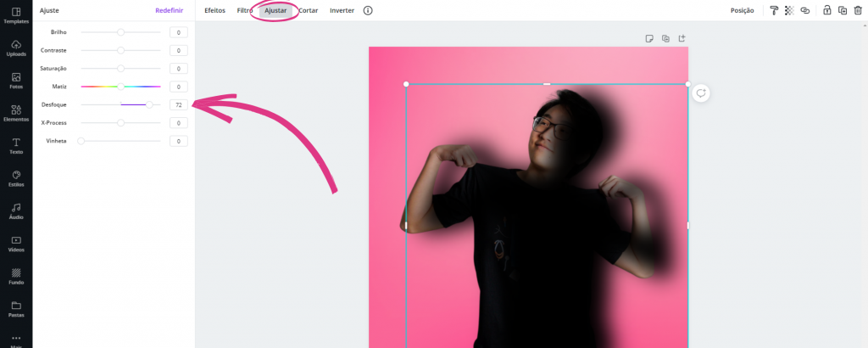868x348 pixels.
Task: Toggle the lock padlock icon
Action: click(x=827, y=10)
